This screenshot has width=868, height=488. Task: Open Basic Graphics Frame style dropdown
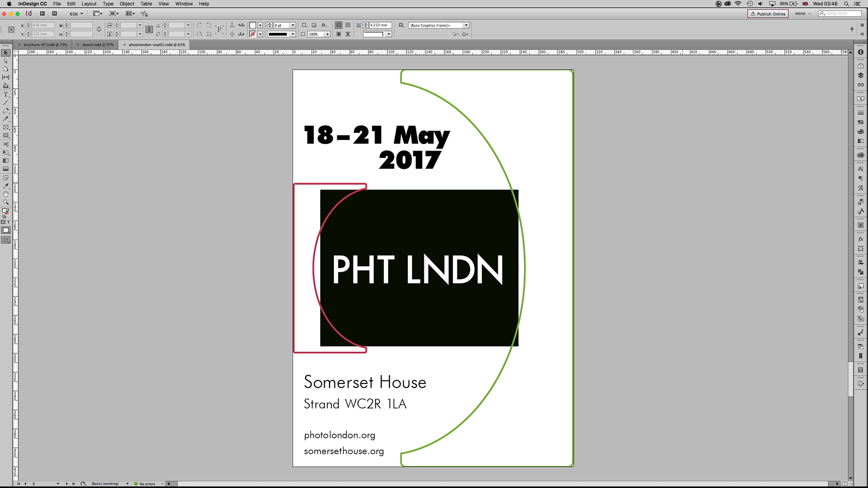tap(466, 25)
